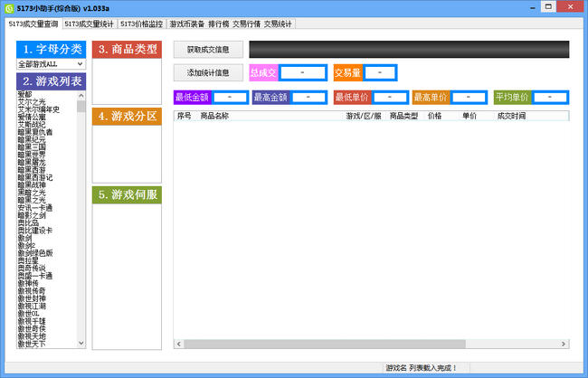
Task: Click the green 5173 app icon
Action: tap(9, 8)
